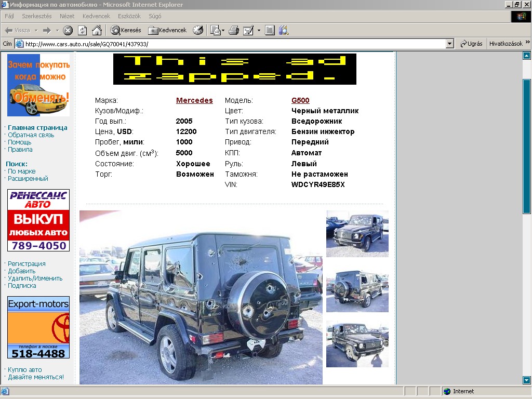
Task: Click the page icon in the address bar
Action: click(x=20, y=44)
